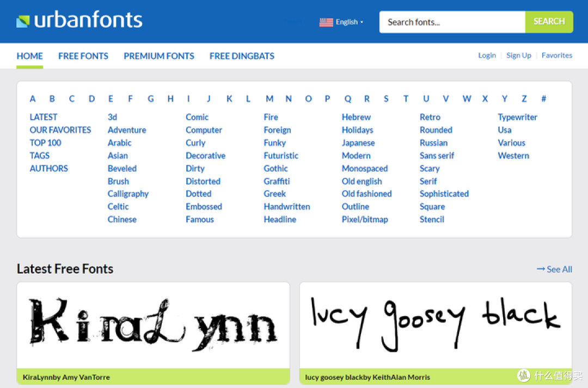Select the Brush font category

point(118,181)
